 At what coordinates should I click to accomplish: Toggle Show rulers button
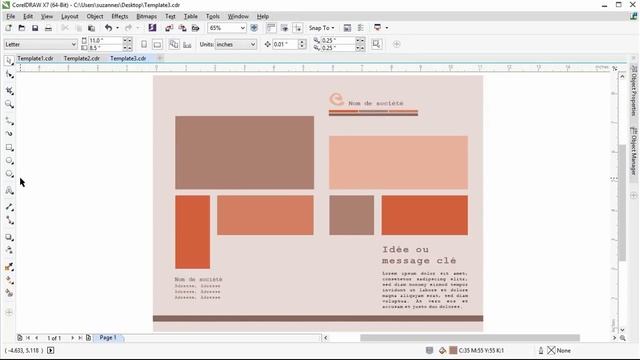[271, 28]
